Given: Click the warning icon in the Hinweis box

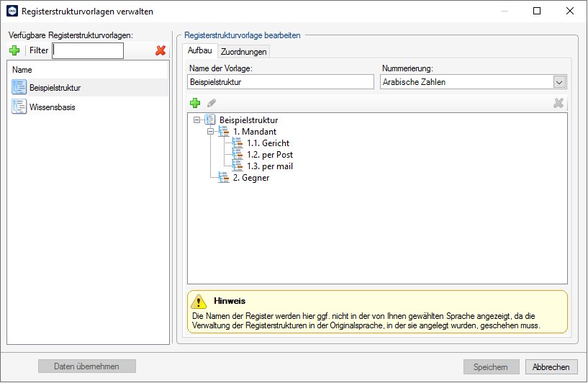Looking at the screenshot, I should point(199,301).
